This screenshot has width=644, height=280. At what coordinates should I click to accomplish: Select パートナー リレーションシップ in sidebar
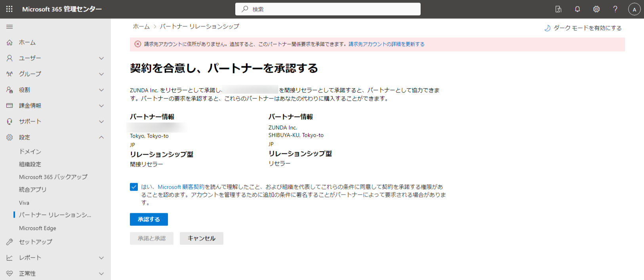coord(55,215)
